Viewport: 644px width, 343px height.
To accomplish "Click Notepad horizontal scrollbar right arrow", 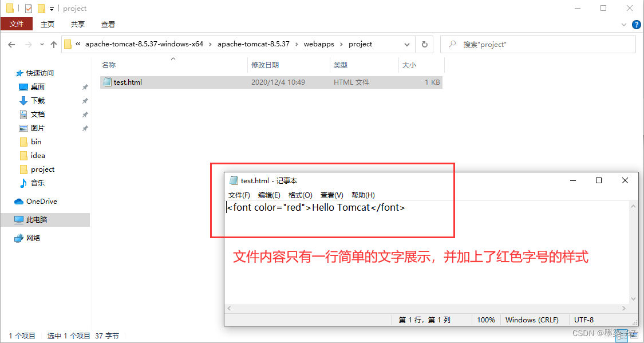I will coord(625,308).
